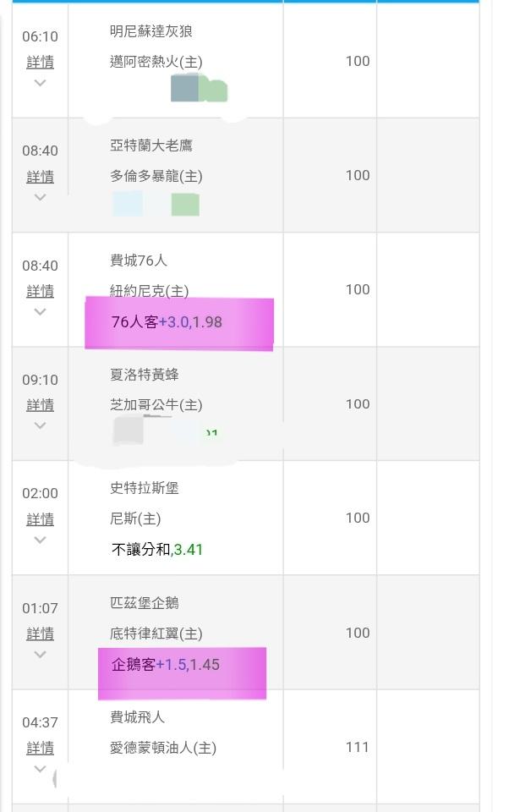Expand the chevron under the 01:07 row

(40, 654)
